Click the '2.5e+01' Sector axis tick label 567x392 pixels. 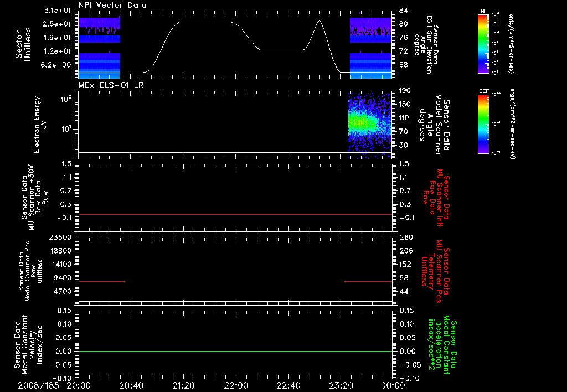coord(58,24)
